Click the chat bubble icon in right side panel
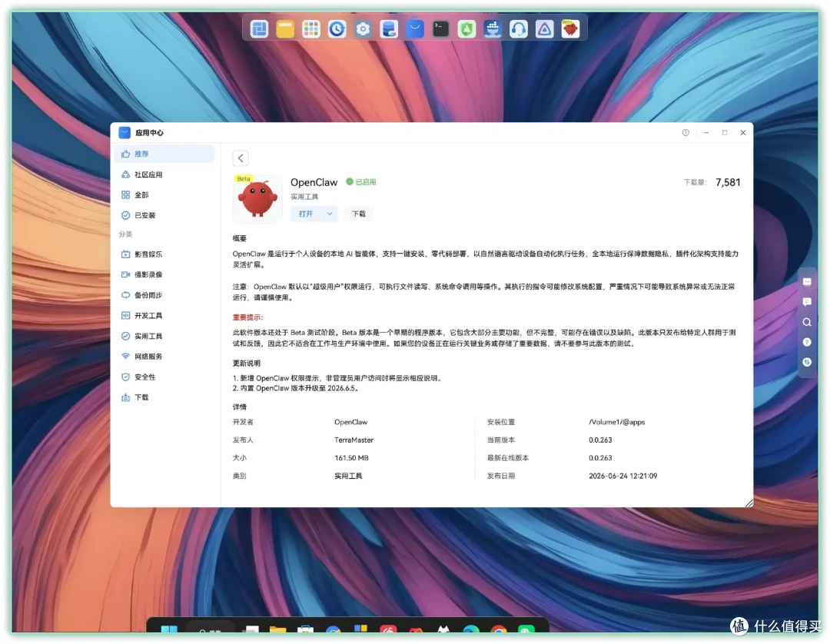Viewport: 830px width, 644px height. click(807, 301)
